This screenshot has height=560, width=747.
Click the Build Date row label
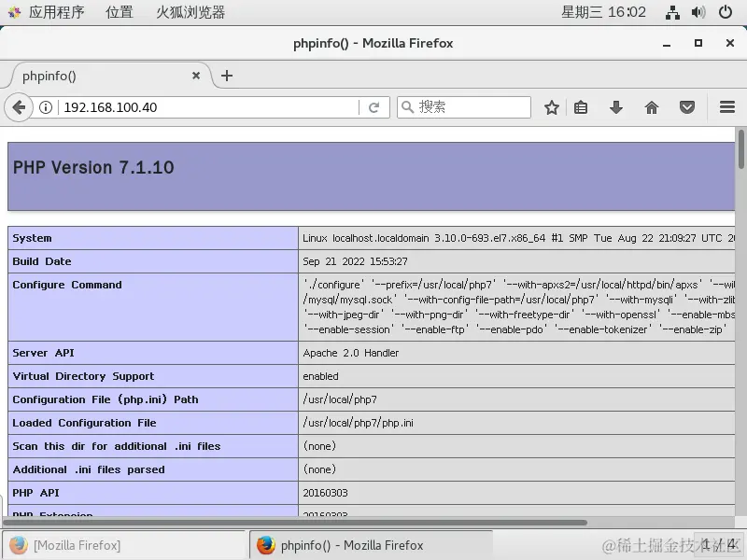tap(42, 261)
